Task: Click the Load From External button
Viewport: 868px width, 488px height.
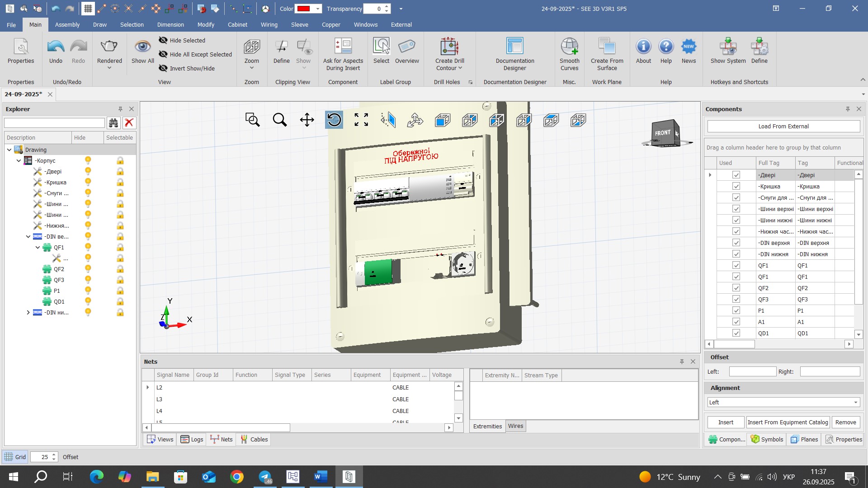Action: (x=783, y=126)
